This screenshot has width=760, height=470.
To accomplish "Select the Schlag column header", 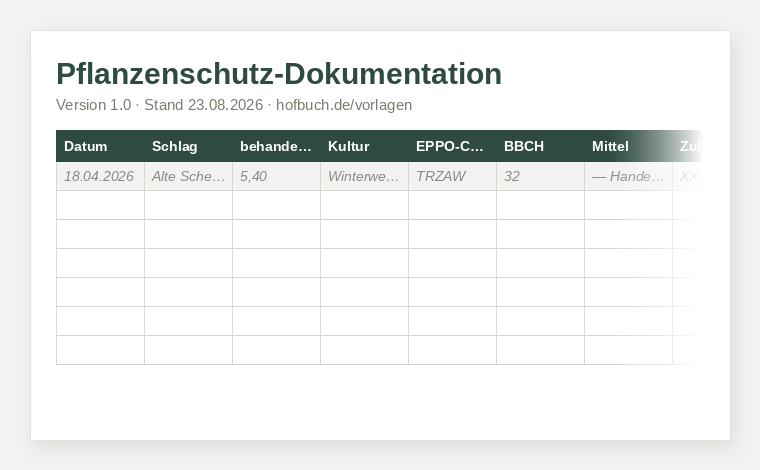I will pos(189,146).
